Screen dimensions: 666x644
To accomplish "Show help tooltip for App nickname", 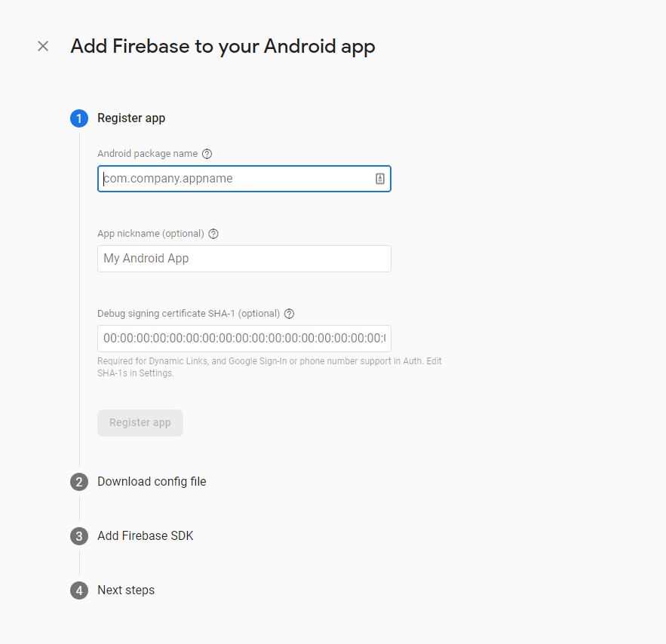I will (x=213, y=234).
